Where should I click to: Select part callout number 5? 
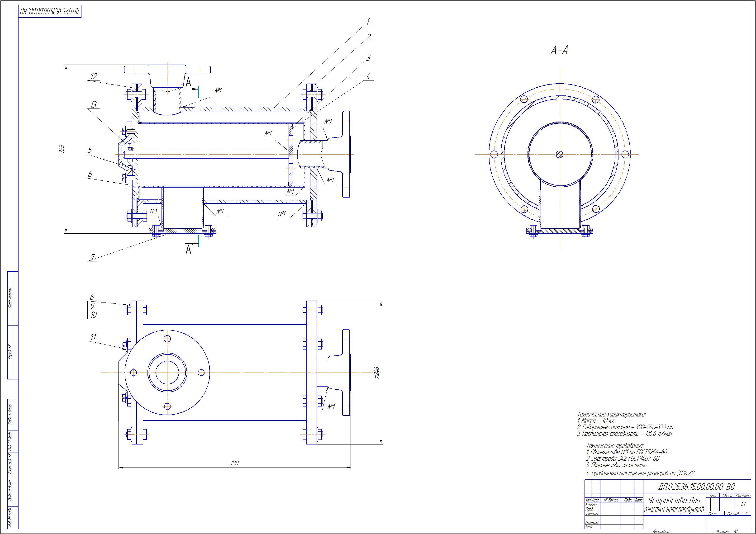90,150
